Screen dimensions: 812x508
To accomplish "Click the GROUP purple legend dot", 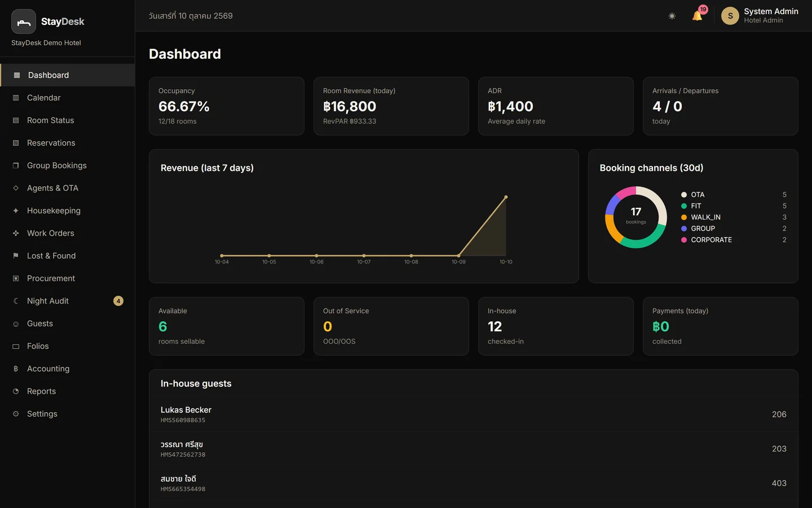I will tap(684, 229).
